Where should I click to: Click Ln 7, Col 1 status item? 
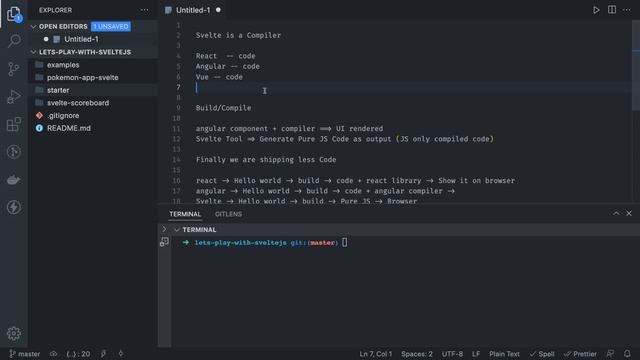pyautogui.click(x=376, y=354)
